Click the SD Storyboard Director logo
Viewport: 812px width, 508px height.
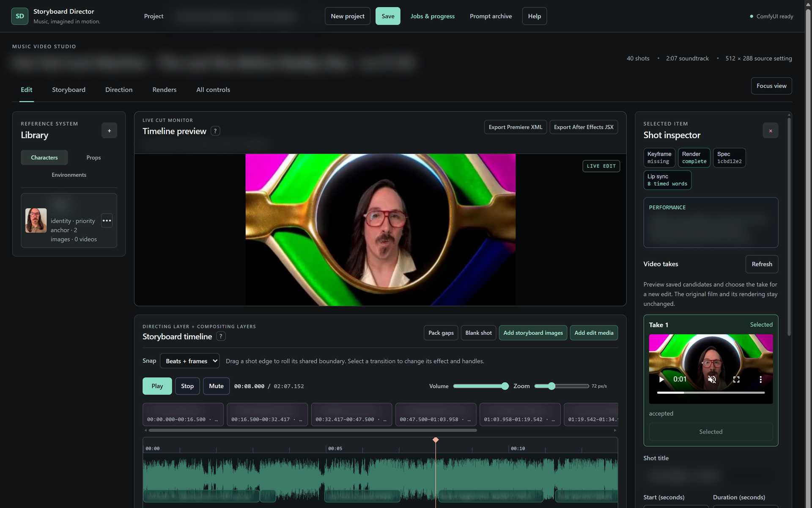pyautogui.click(x=20, y=16)
